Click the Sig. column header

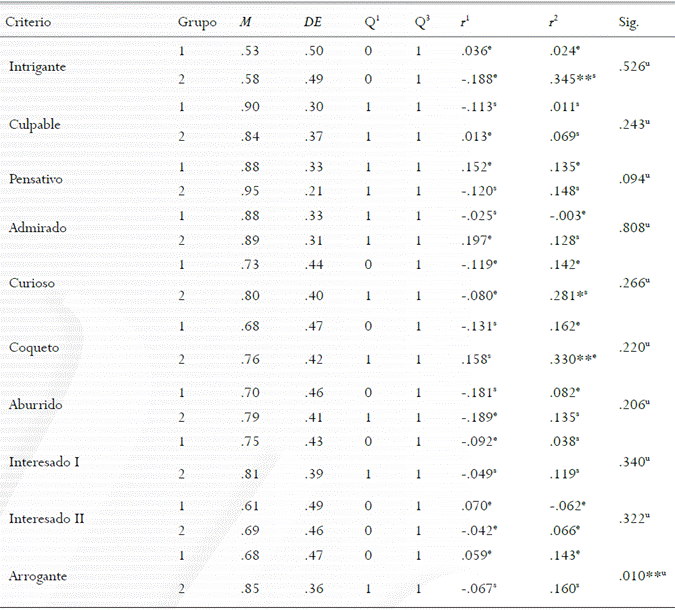pyautogui.click(x=629, y=21)
